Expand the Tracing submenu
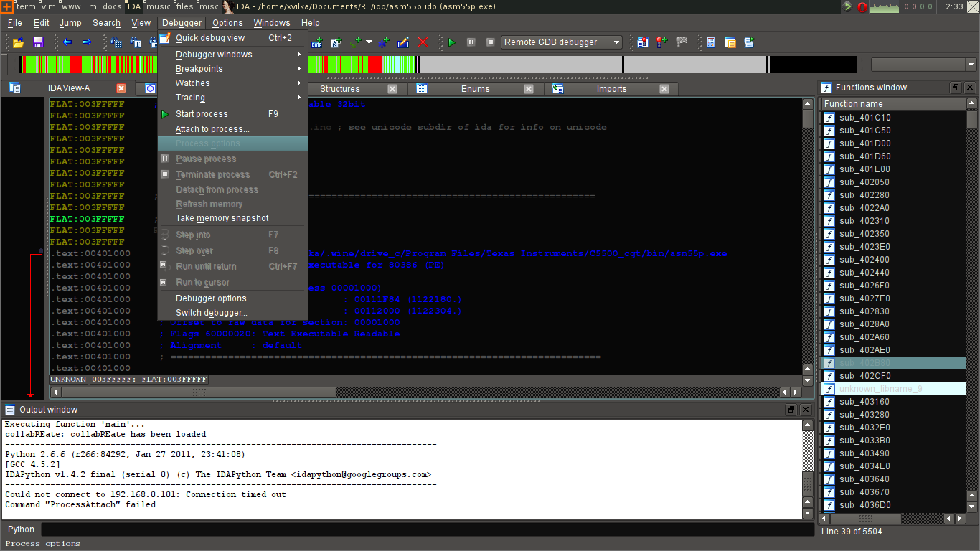The image size is (980, 551). click(232, 98)
